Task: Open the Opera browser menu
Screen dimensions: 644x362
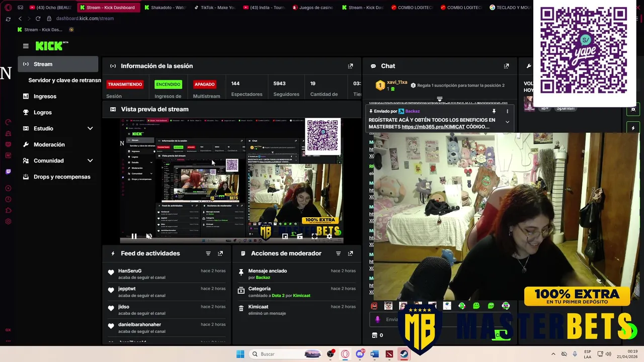Action: click(8, 8)
